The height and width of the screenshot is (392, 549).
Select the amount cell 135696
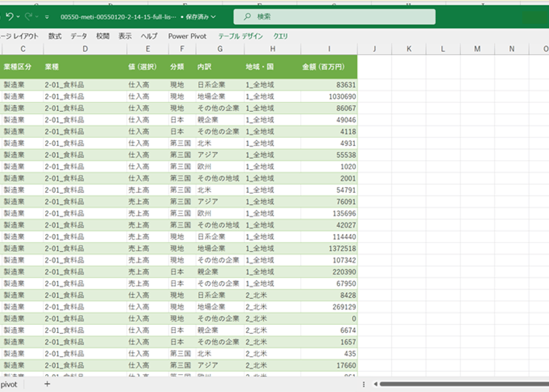coord(329,213)
